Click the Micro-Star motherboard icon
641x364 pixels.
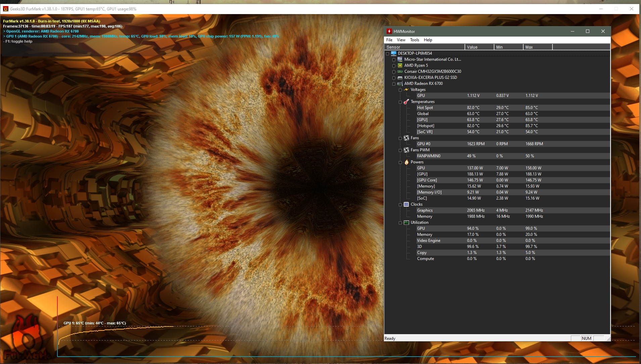(x=400, y=59)
